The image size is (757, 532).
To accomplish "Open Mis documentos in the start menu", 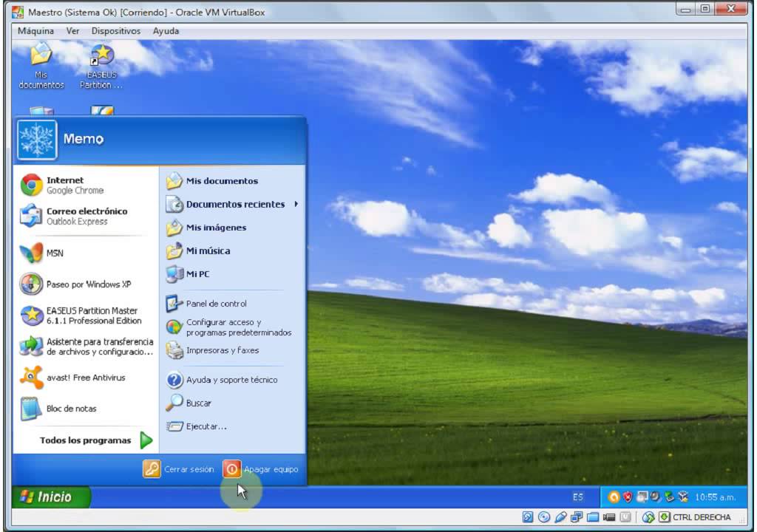I will (233, 181).
